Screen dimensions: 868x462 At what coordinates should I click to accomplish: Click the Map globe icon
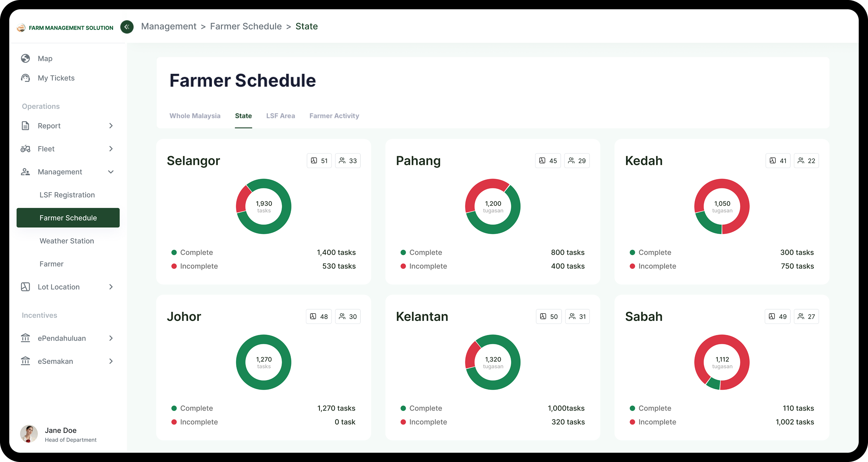(x=25, y=58)
